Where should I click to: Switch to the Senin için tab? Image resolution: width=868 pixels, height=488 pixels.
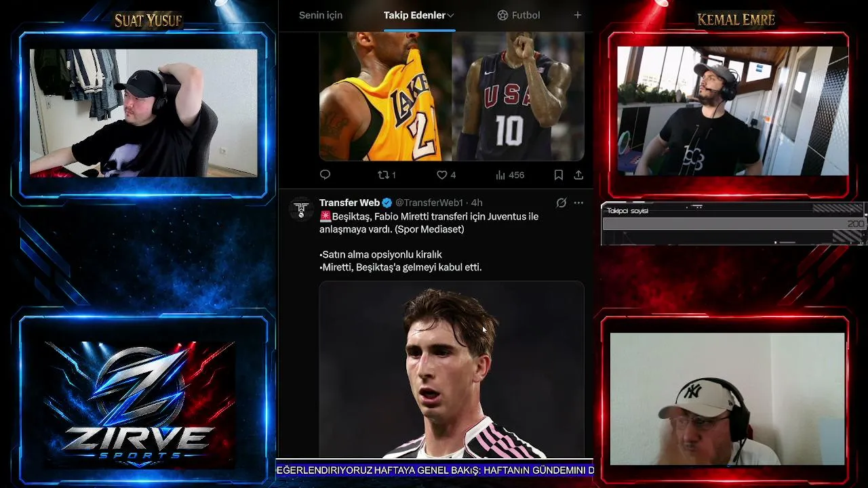pyautogui.click(x=321, y=15)
